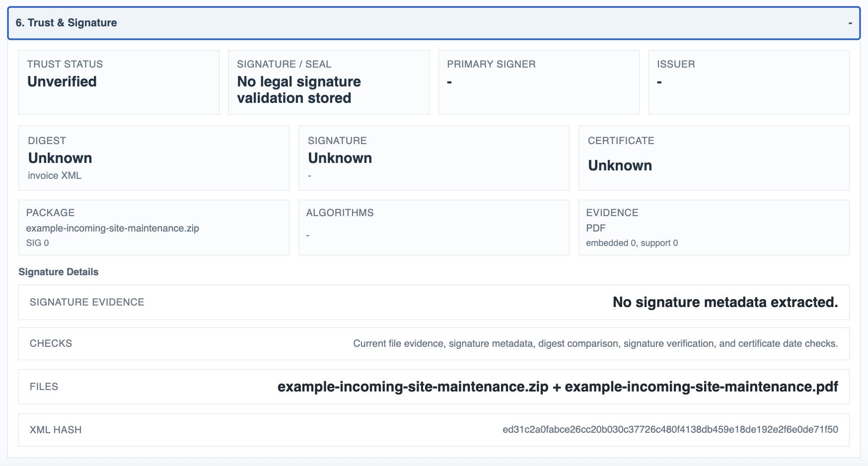Click the 'CHECKS' row label

(x=51, y=343)
